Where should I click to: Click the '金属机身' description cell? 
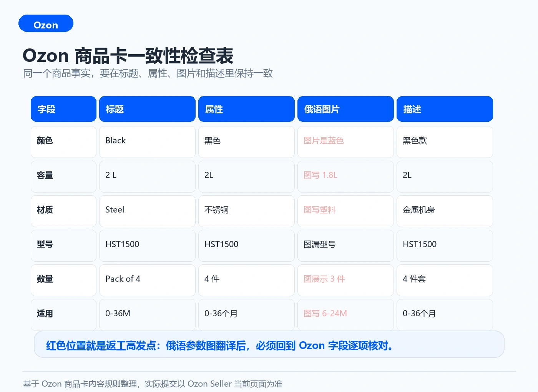(x=445, y=211)
